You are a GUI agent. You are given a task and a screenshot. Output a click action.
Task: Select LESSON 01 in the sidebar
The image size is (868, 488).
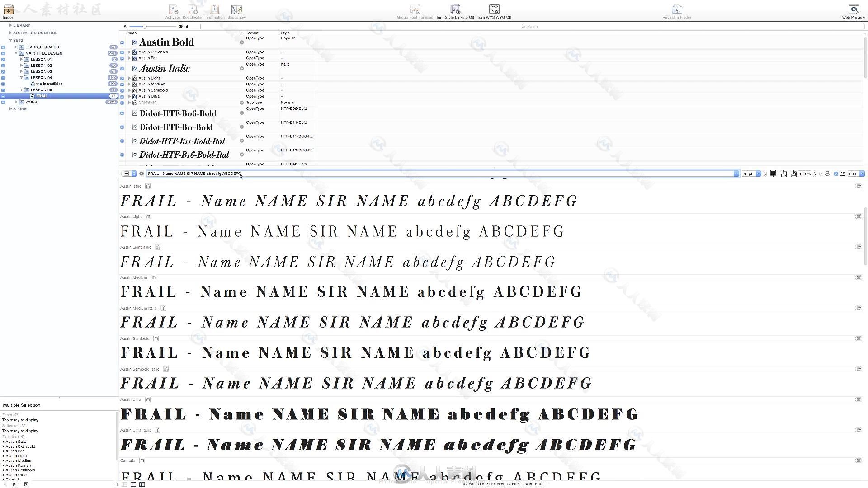pyautogui.click(x=41, y=59)
